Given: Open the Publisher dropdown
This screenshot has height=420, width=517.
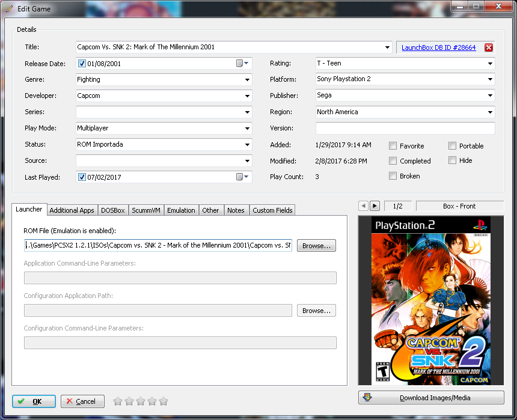Looking at the screenshot, I should pos(491,96).
